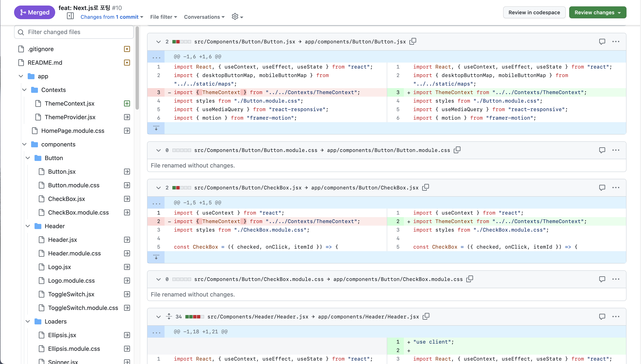The height and width of the screenshot is (364, 641).
Task: Open the File filter menu
Action: coord(163,17)
